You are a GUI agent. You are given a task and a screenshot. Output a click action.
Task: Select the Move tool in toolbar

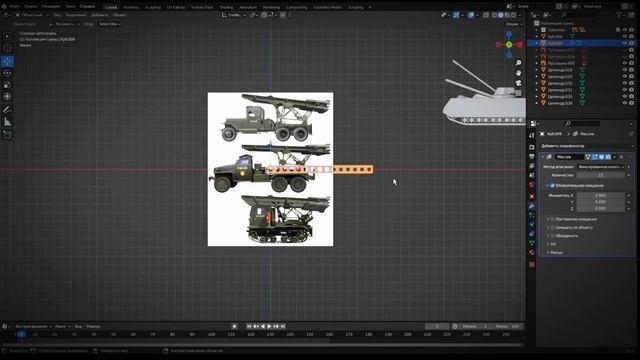point(7,61)
